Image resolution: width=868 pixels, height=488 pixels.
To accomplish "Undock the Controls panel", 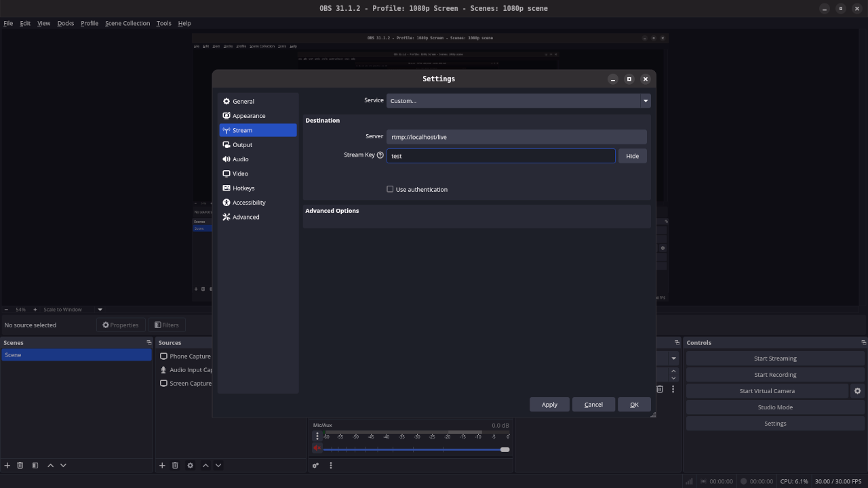I will point(863,342).
